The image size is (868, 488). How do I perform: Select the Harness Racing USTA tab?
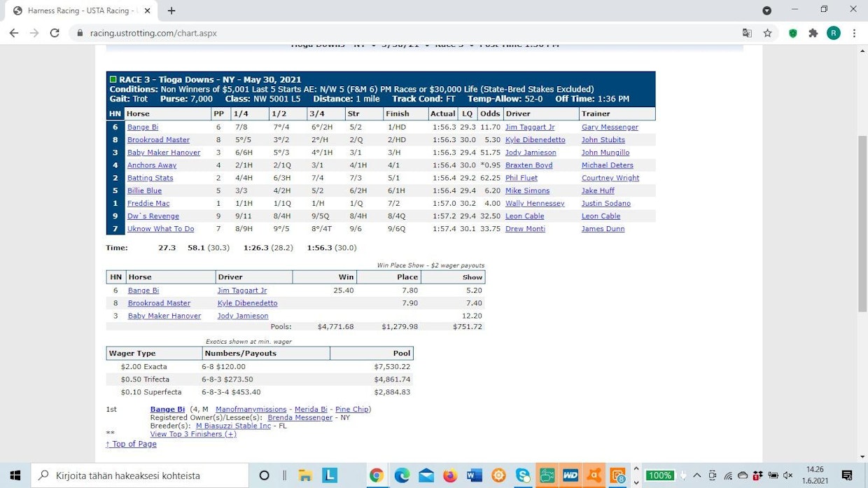[78, 11]
